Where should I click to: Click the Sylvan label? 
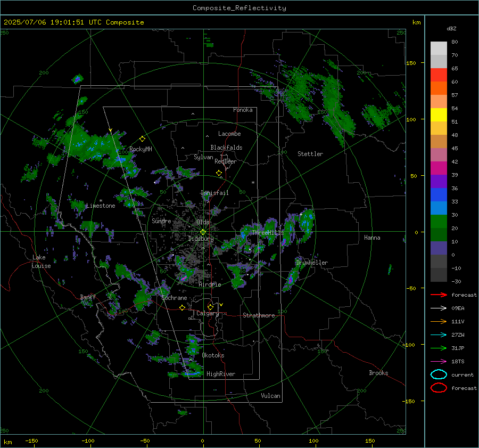(203, 157)
